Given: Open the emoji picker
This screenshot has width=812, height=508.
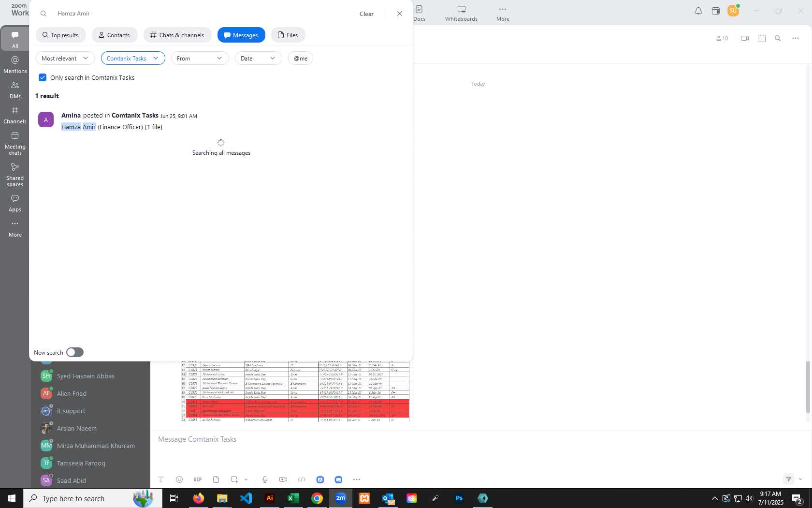Looking at the screenshot, I should pos(179,479).
